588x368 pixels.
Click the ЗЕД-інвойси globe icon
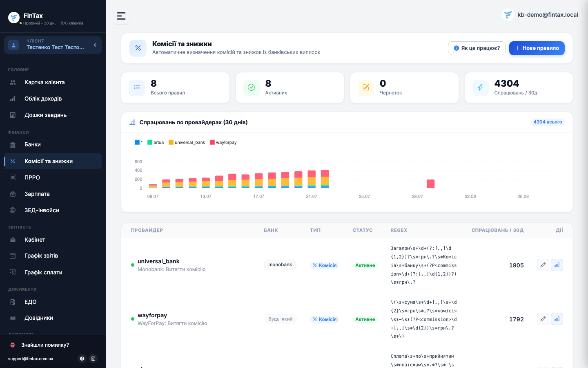pyautogui.click(x=13, y=210)
